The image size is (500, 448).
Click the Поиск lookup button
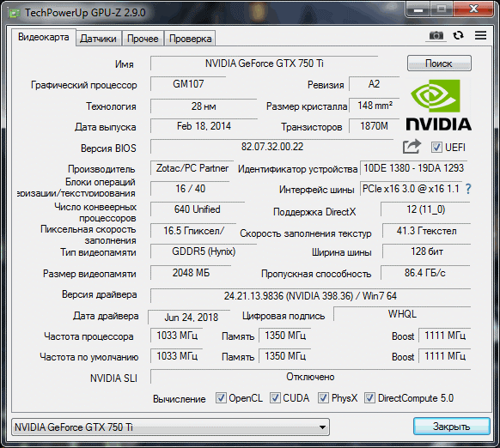[439, 64]
